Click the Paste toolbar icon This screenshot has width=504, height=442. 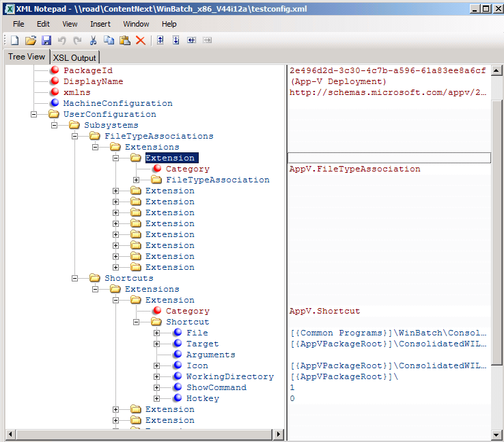[x=125, y=40]
